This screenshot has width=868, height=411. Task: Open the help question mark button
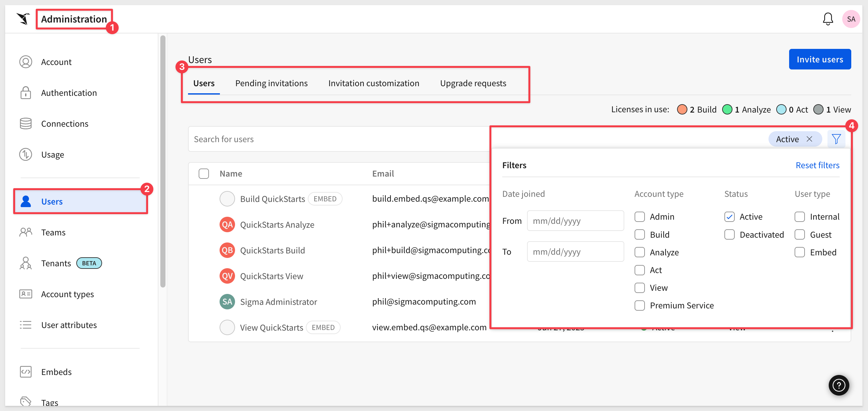(839, 385)
